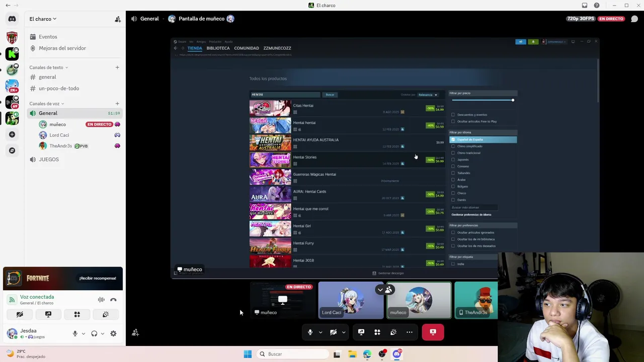Select General voice channel

(74, 113)
